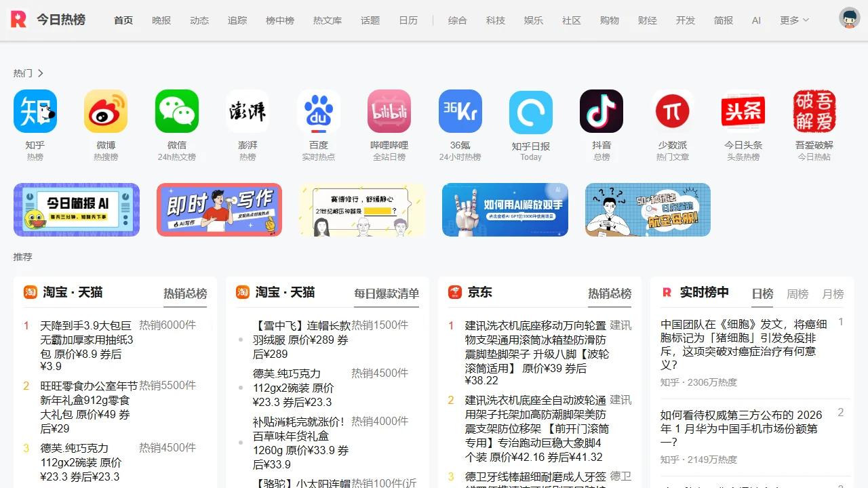Switch to the 月榜 tab in 实时榜中
This screenshot has height=488, width=868.
833,294
